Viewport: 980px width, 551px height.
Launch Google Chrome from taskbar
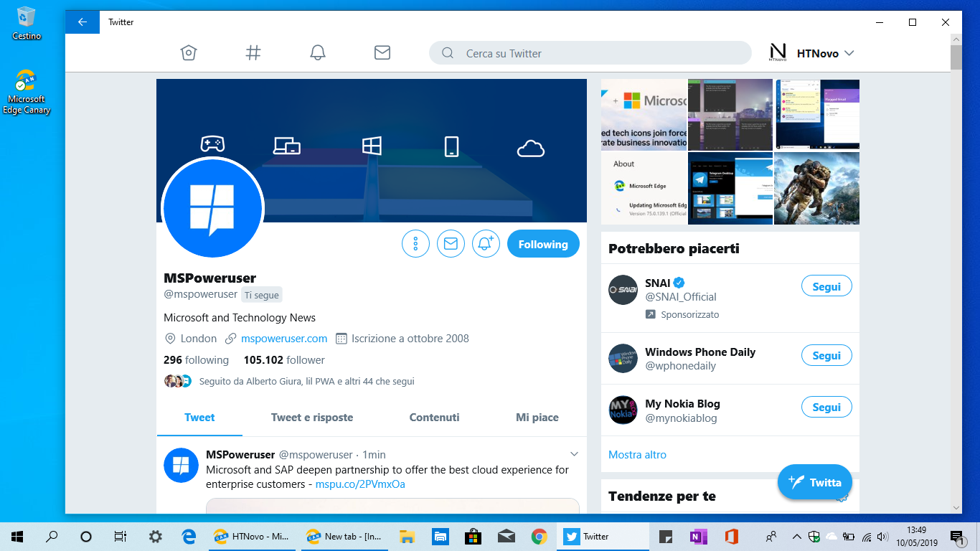pyautogui.click(x=540, y=536)
